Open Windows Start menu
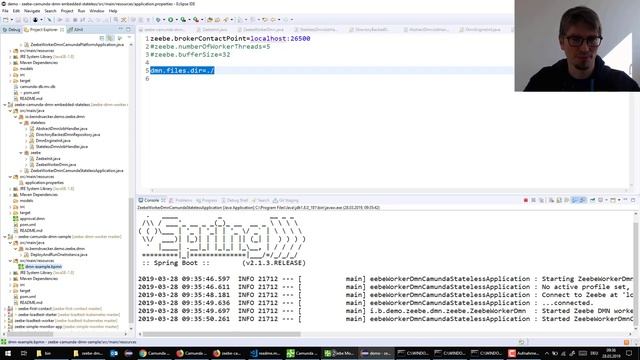This screenshot has width=640, height=360. tap(7, 353)
